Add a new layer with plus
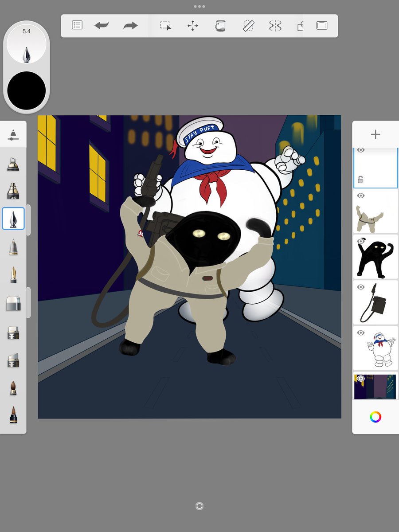This screenshot has height=532, width=399. [376, 134]
